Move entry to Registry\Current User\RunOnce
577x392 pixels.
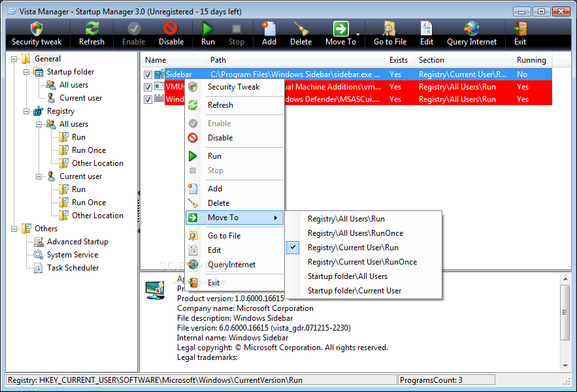(363, 262)
